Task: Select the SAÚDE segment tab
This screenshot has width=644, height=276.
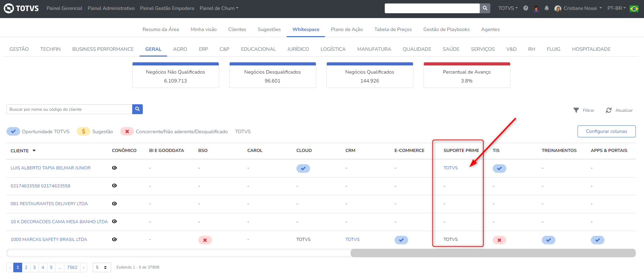Action: (451, 49)
